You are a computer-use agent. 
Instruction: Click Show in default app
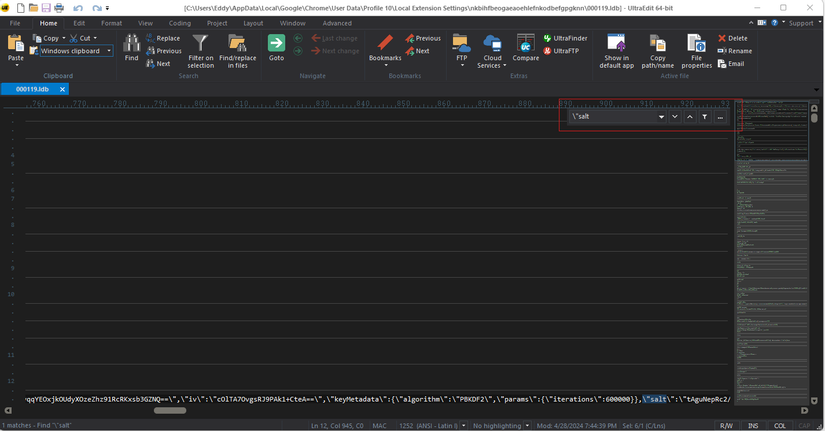[x=617, y=51]
